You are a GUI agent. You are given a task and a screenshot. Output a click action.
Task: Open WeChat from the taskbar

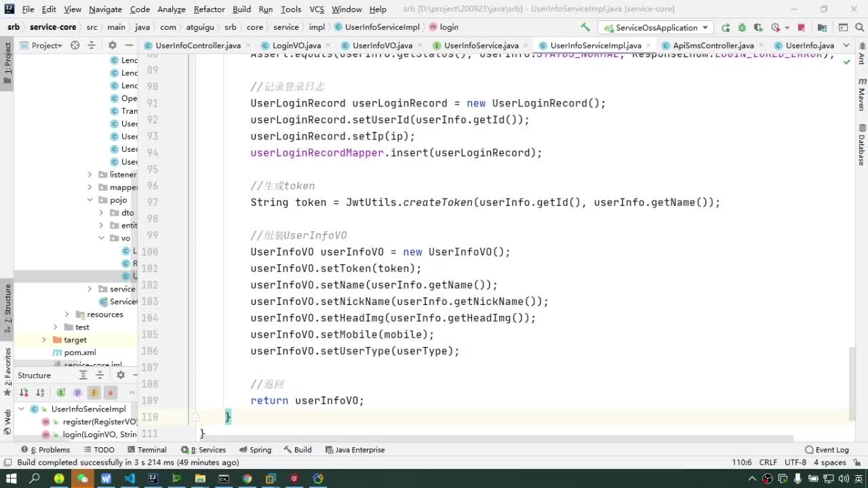82,479
